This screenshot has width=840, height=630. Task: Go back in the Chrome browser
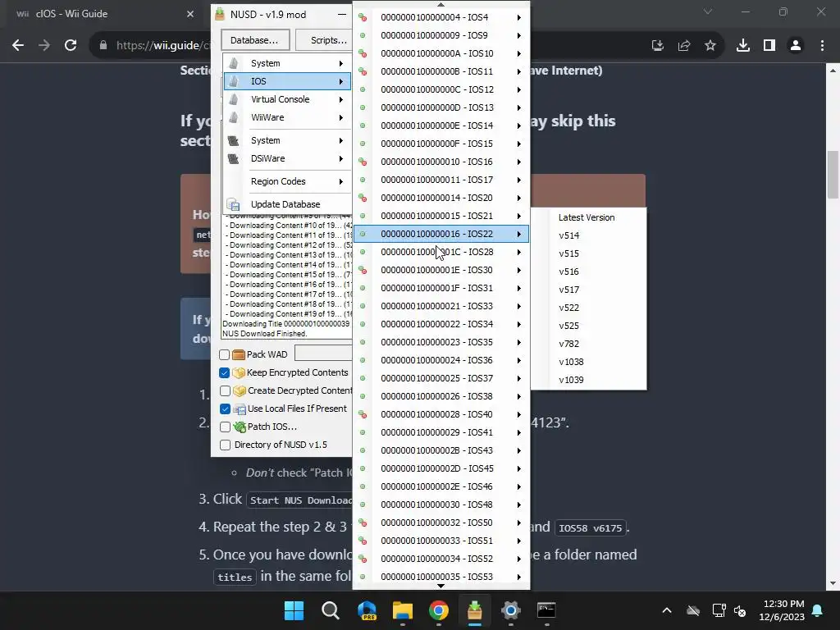click(x=18, y=46)
